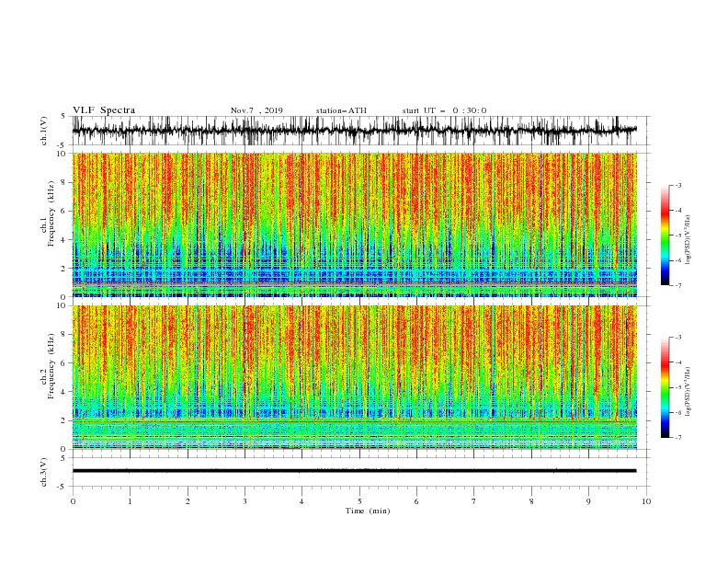The width and height of the screenshot is (728, 563).
Task: Select the date label "Nov.7 , 2019"
Action: [x=256, y=110]
